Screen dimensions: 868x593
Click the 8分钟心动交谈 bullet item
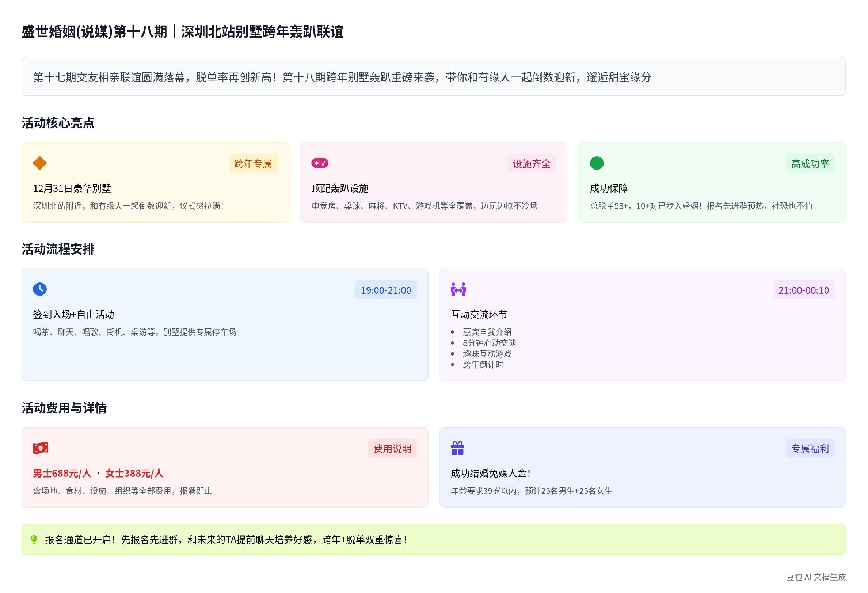click(489, 343)
